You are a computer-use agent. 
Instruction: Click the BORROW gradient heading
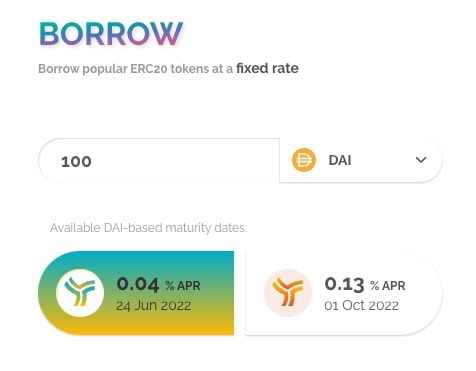(x=111, y=34)
